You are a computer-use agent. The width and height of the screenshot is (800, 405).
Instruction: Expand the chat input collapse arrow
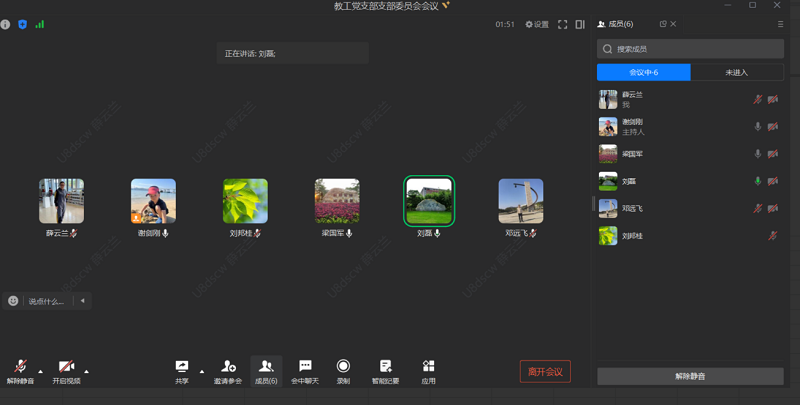[x=83, y=301]
